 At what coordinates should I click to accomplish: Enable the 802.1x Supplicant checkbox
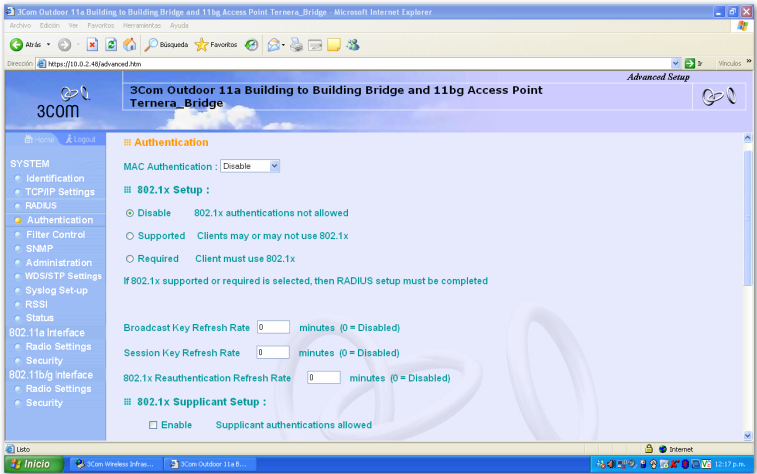click(153, 425)
